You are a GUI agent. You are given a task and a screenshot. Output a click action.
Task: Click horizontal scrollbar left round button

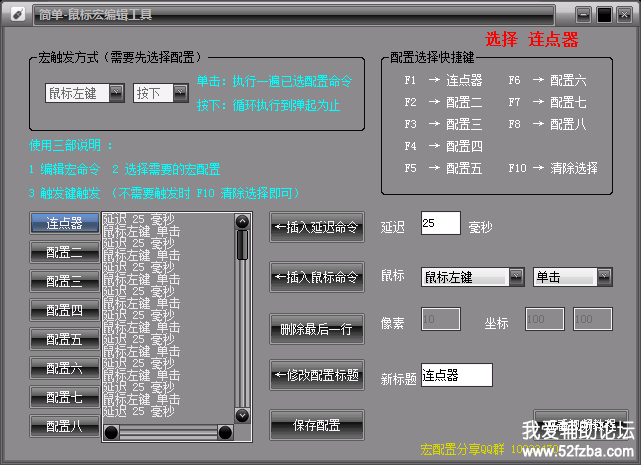(x=111, y=433)
